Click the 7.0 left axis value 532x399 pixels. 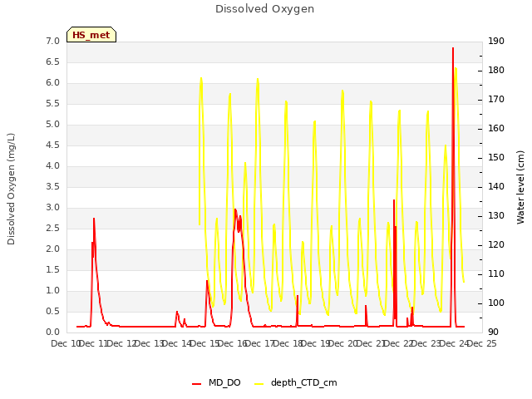coord(52,41)
